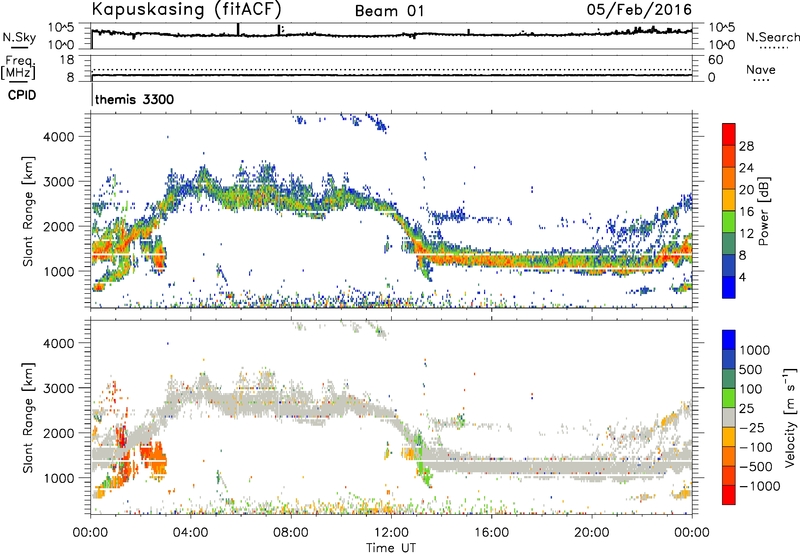Pick the bright blue bottom power colorbar swatch
This screenshot has height=554, width=800.
(729, 288)
